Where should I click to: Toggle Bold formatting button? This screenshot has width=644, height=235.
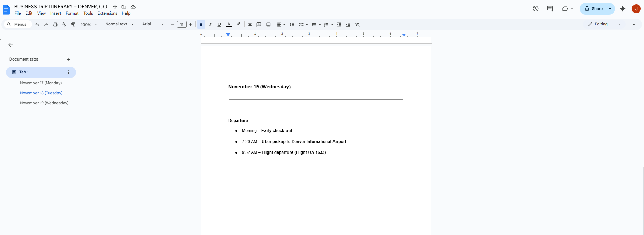[201, 24]
